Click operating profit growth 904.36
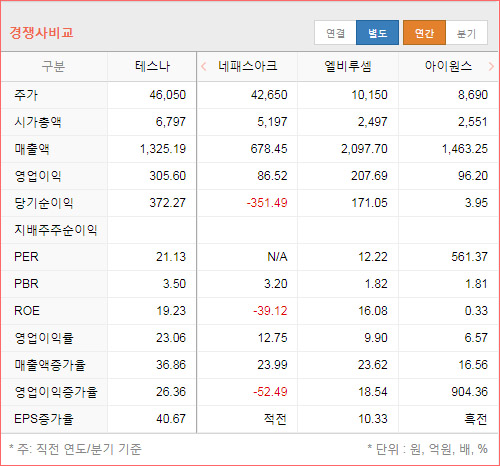 pos(470,392)
